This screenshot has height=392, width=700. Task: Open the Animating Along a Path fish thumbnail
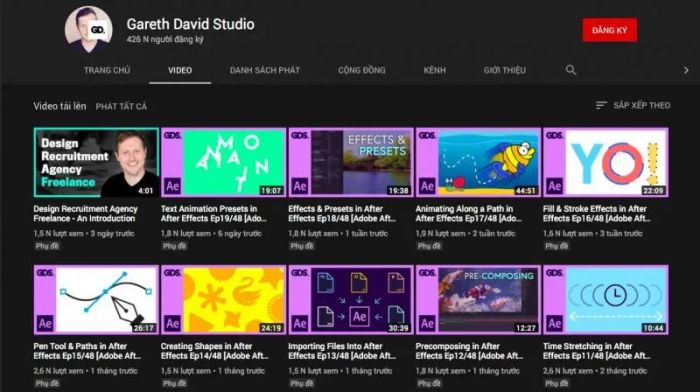pos(478,163)
